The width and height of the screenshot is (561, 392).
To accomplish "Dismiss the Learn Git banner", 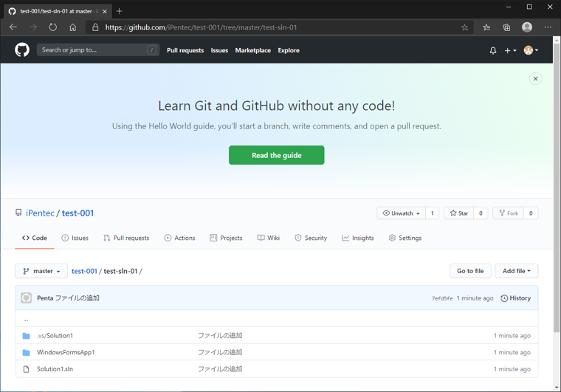I will (x=535, y=79).
